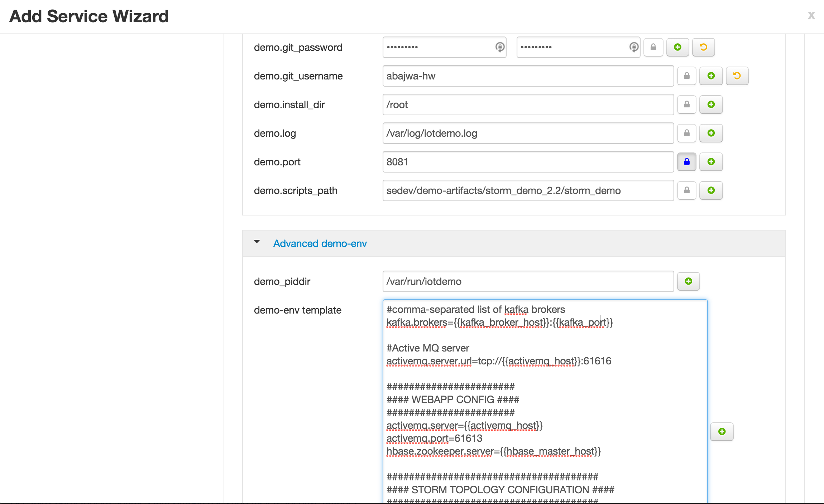Click into demo.git_username text field

(528, 76)
